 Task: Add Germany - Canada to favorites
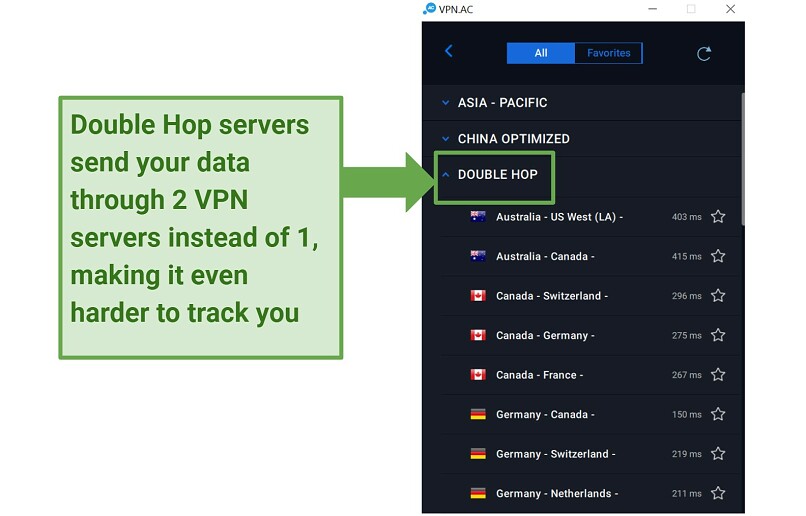click(718, 414)
